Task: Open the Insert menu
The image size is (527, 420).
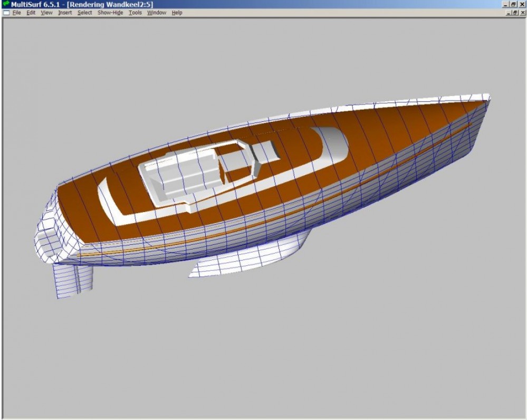Action: pyautogui.click(x=65, y=13)
